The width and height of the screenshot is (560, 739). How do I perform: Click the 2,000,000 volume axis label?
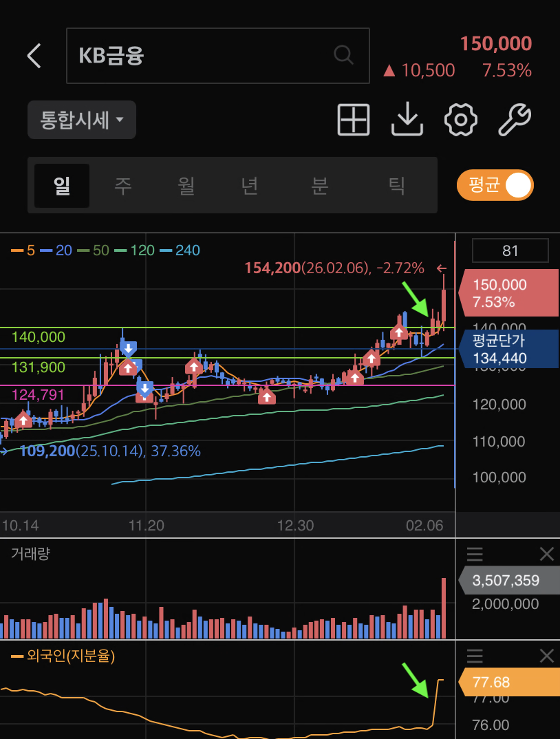505,603
